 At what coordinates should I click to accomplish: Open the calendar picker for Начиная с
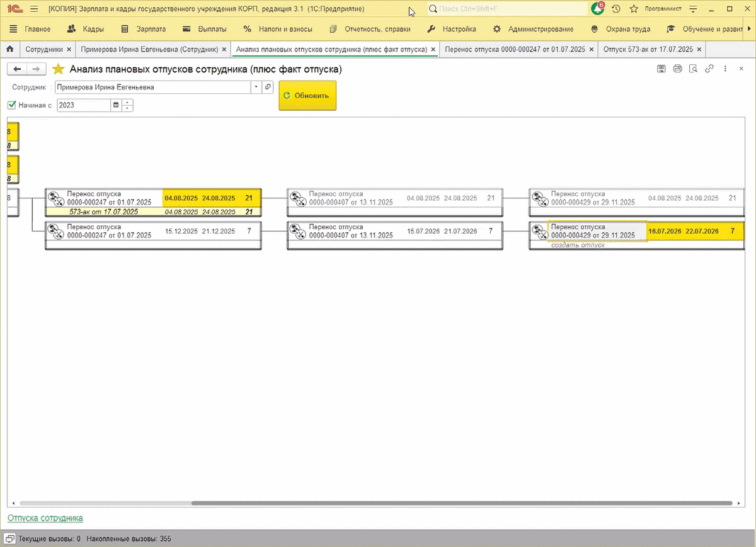pos(116,105)
